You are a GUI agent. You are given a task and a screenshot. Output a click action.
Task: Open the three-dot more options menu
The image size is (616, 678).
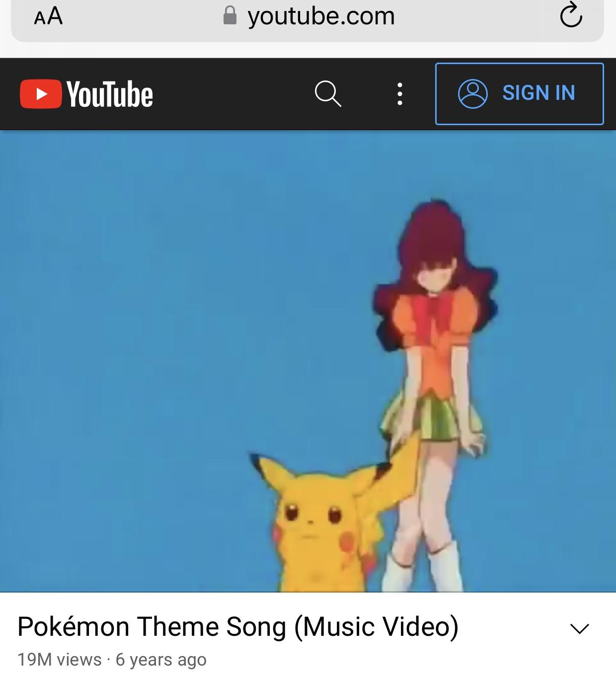tap(399, 93)
